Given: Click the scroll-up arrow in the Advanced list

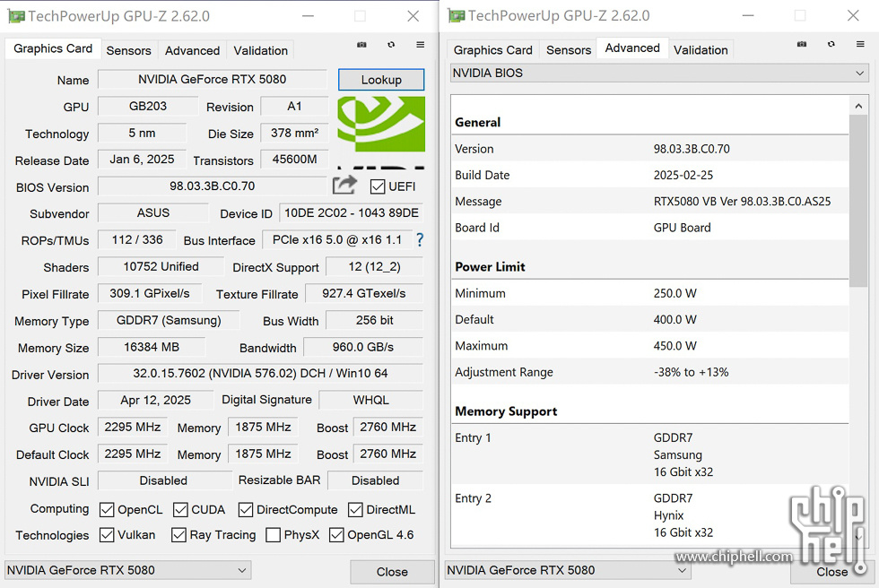Looking at the screenshot, I should coord(858,106).
